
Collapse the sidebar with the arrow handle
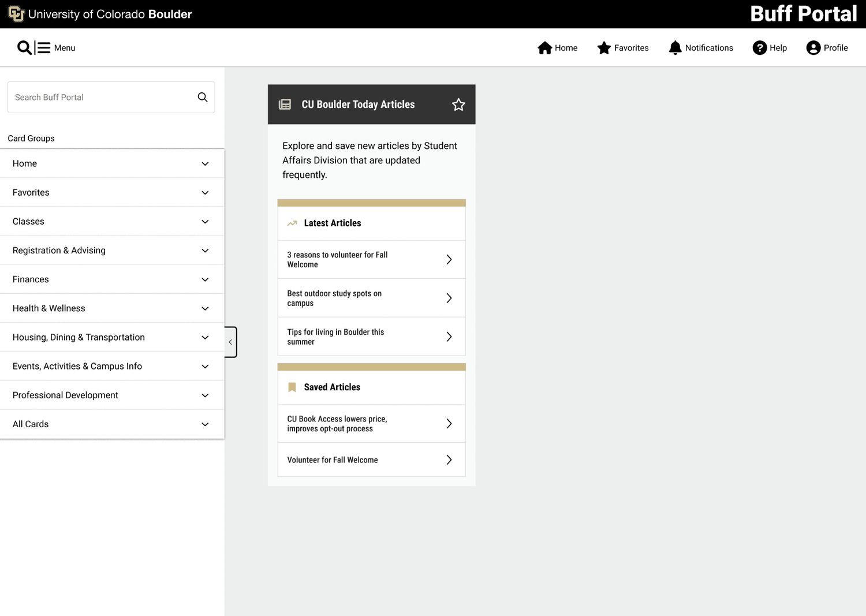[x=230, y=342]
